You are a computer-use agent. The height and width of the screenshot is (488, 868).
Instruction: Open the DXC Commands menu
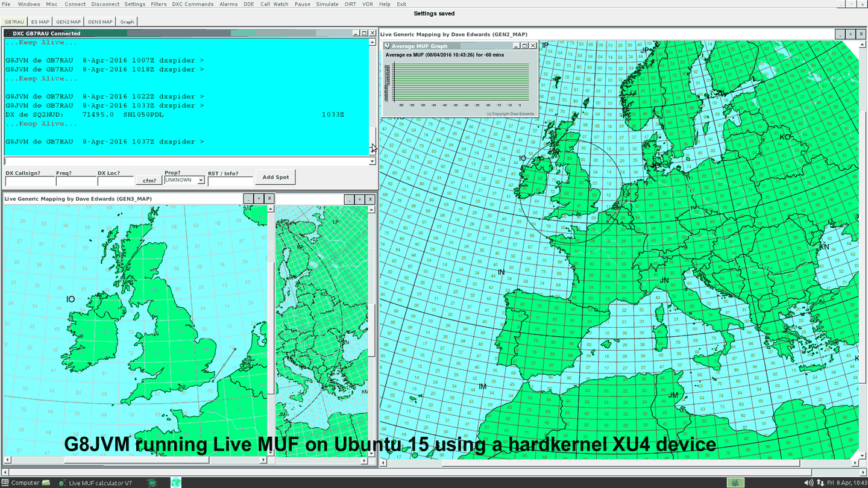point(192,4)
